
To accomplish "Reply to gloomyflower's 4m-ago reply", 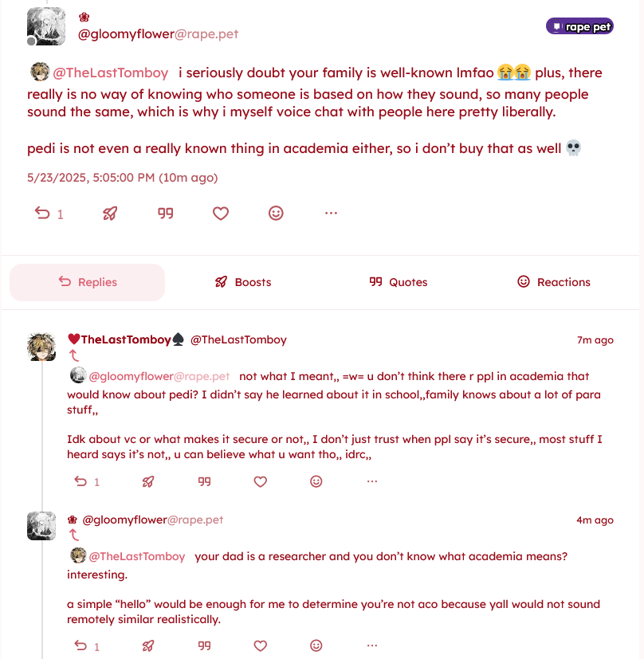I will click(80, 645).
